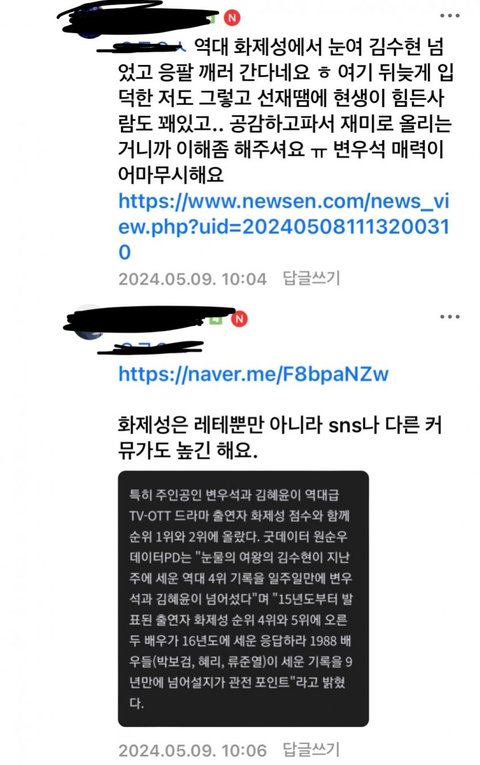Image resolution: width=480 pixels, height=765 pixels.
Task: Click the red N badge on the second comment
Action: click(239, 319)
